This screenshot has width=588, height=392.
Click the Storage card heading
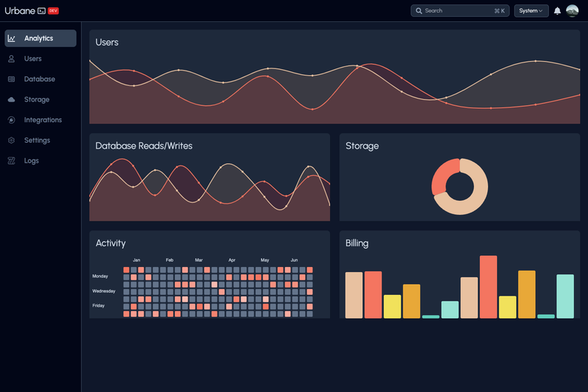(362, 146)
